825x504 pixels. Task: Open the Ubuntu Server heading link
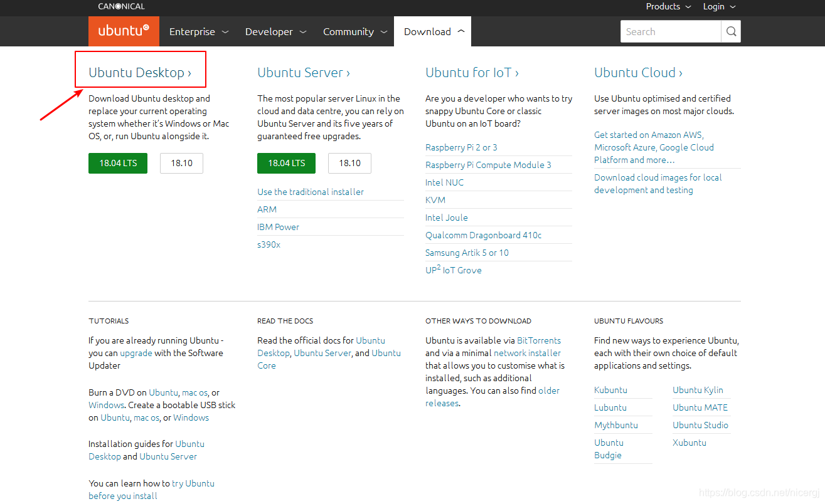click(304, 73)
